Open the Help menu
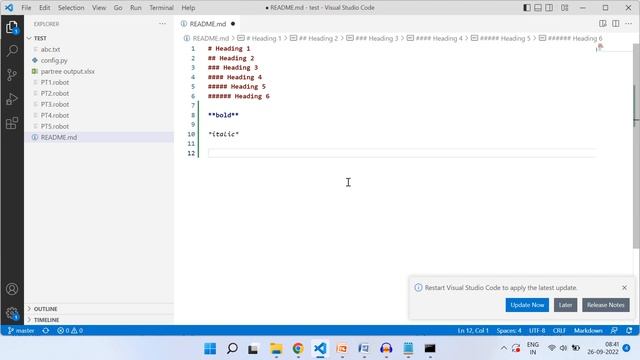Viewport: 640px width, 360px height. click(x=188, y=8)
